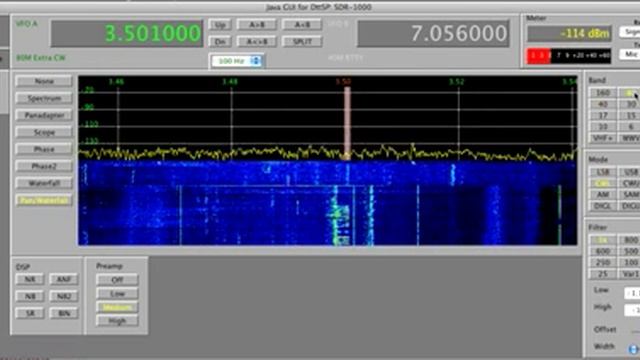Select the Pan/Waterfall display mode
This screenshot has width=640, height=360.
coord(44,200)
